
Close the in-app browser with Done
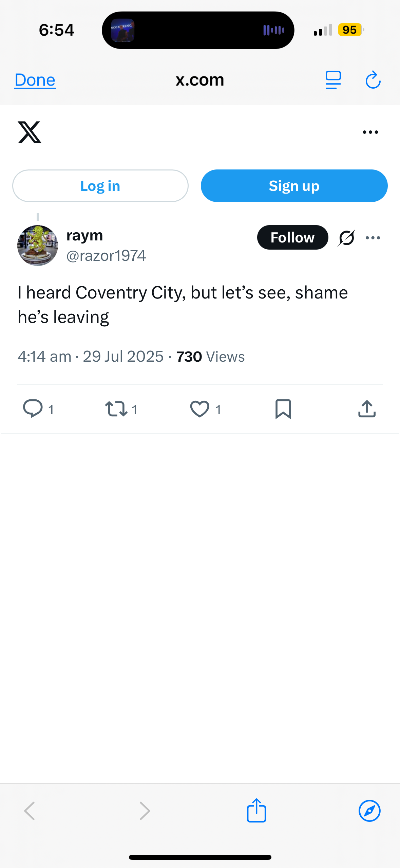[35, 80]
